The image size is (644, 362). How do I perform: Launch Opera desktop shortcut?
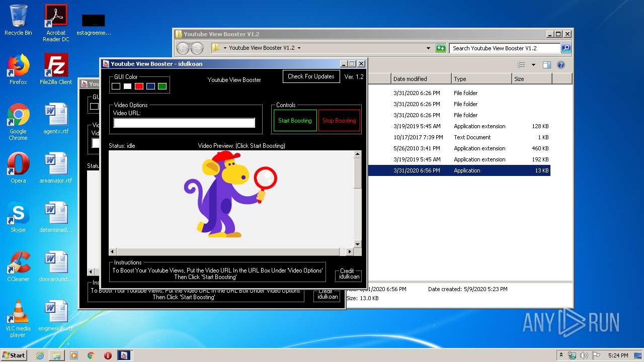coord(18,168)
